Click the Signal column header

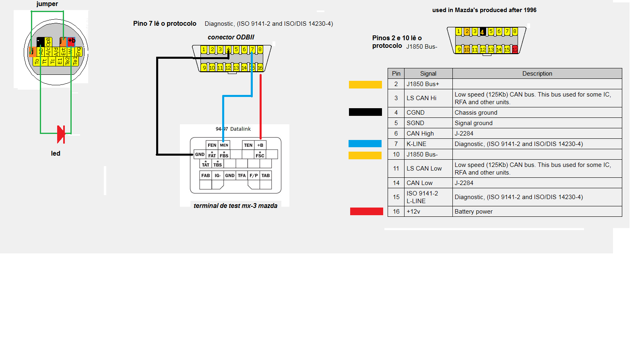click(x=428, y=74)
